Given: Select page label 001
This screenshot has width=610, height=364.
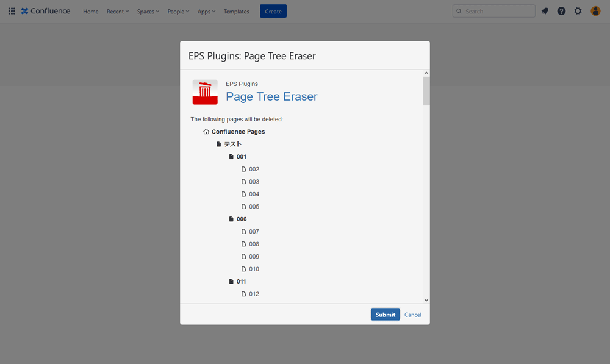Looking at the screenshot, I should pyautogui.click(x=242, y=157).
